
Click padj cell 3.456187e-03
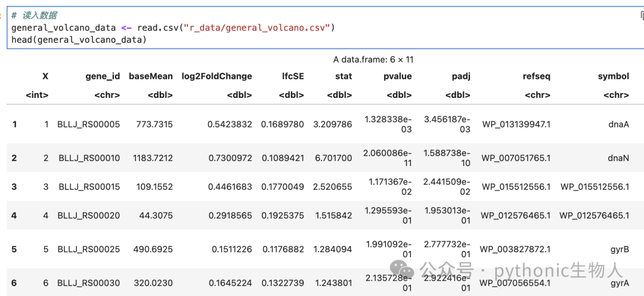coord(446,124)
